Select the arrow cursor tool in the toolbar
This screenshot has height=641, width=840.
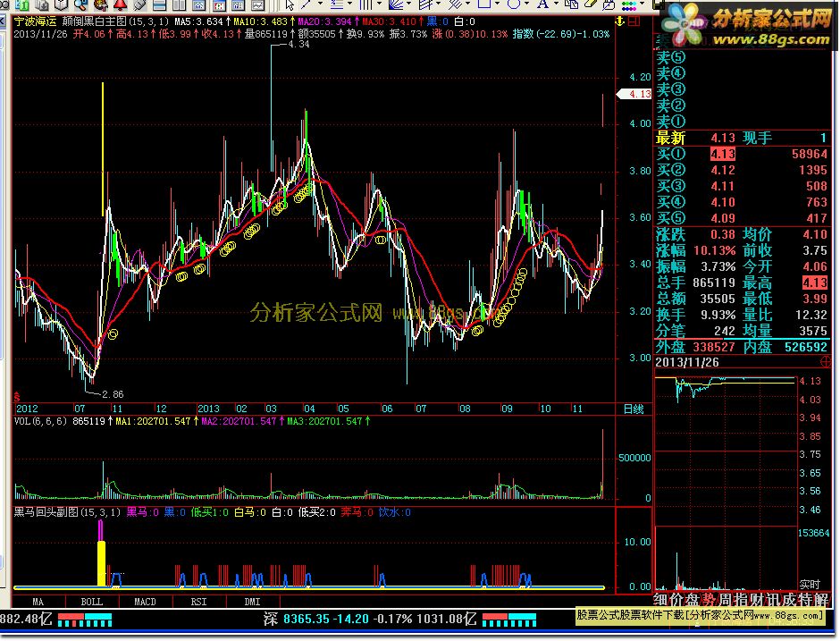(290, 4)
